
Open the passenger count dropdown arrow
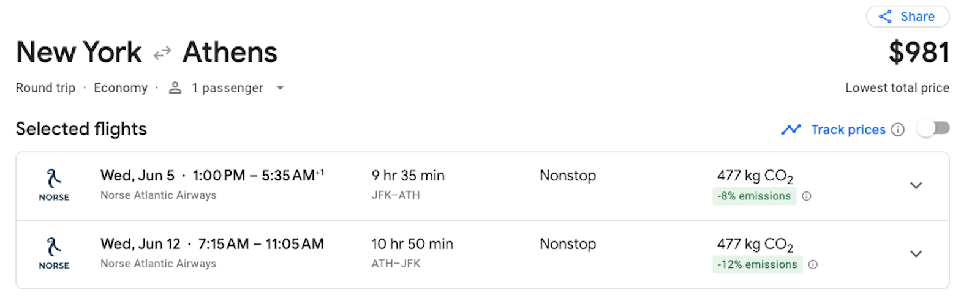click(280, 88)
